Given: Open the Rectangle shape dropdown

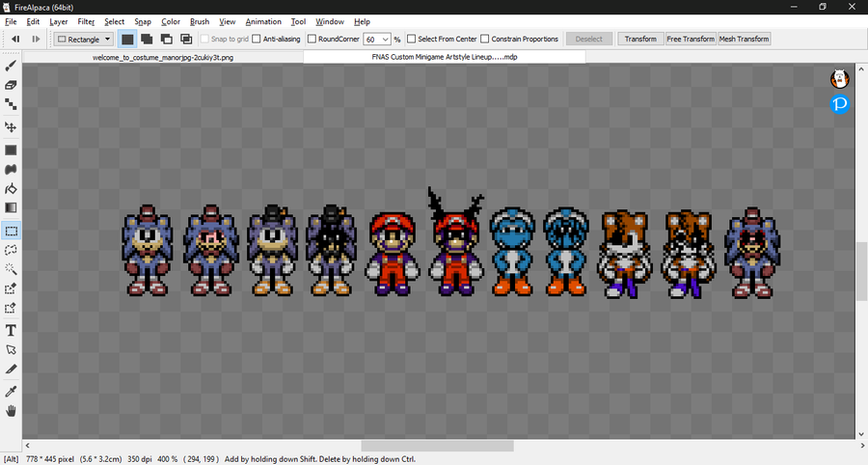Looking at the screenshot, I should click(x=84, y=39).
